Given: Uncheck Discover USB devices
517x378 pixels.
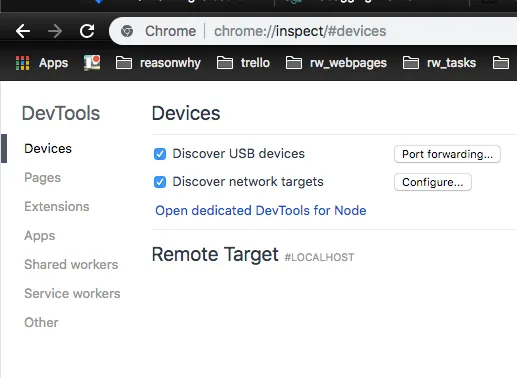Looking at the screenshot, I should coord(160,154).
